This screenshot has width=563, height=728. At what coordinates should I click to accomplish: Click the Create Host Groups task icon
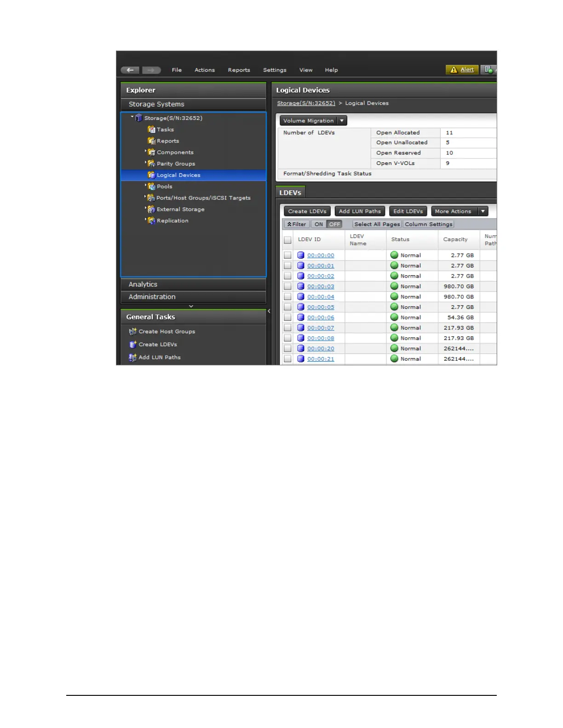click(x=133, y=331)
